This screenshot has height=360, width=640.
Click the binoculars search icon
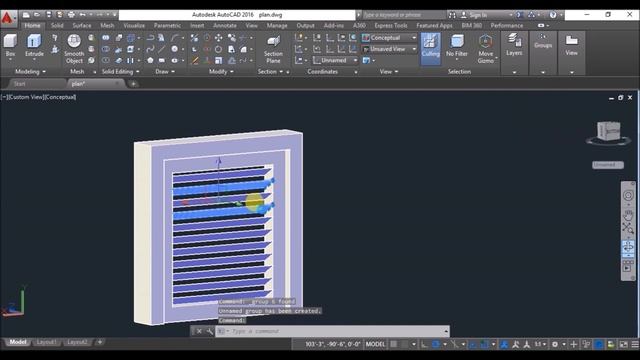click(452, 15)
